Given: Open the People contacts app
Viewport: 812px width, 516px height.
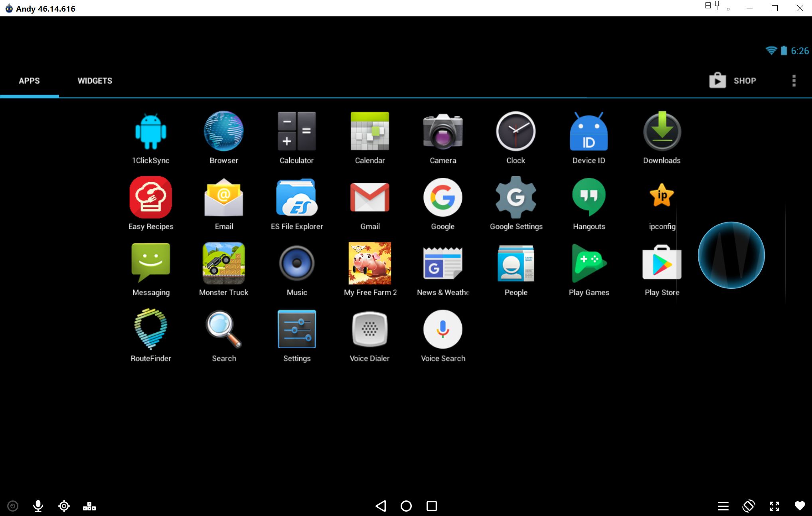Looking at the screenshot, I should tap(516, 270).
